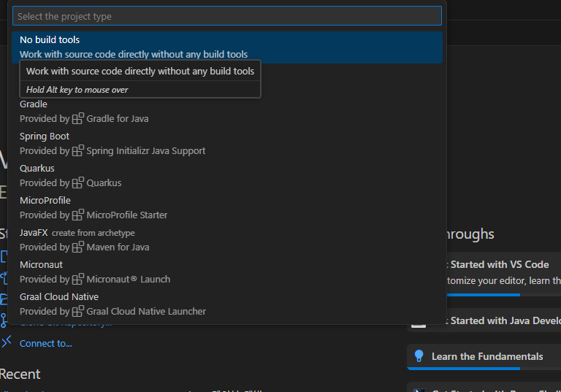561x392 pixels.
Task: Click the remote Connect to icon
Action: 6,342
